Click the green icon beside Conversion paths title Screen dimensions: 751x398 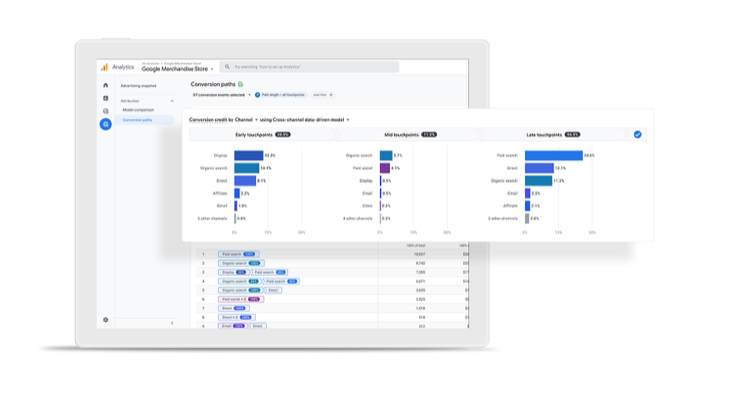click(240, 84)
